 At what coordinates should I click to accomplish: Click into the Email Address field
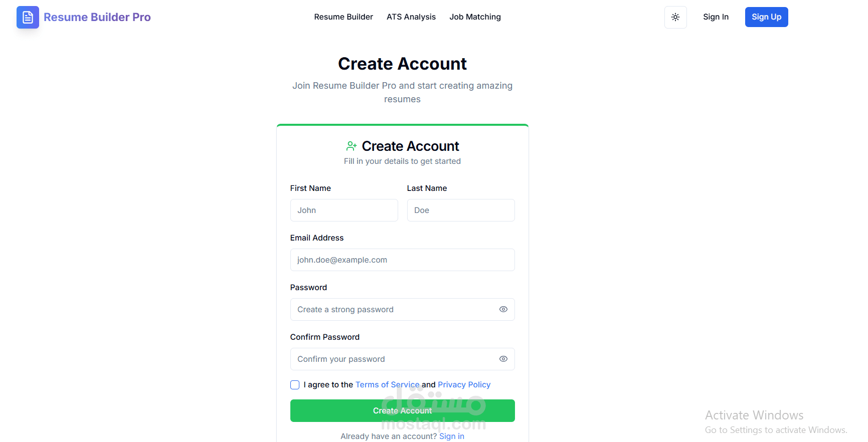[402, 260]
